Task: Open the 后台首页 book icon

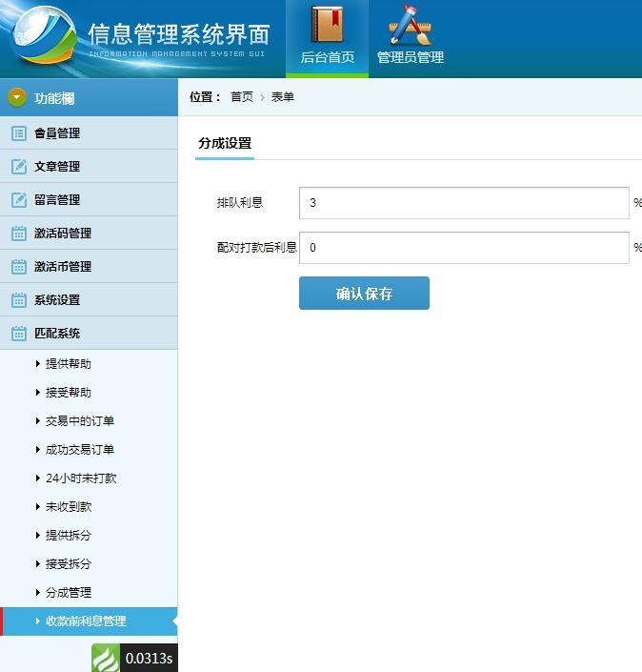Action: 328,25
